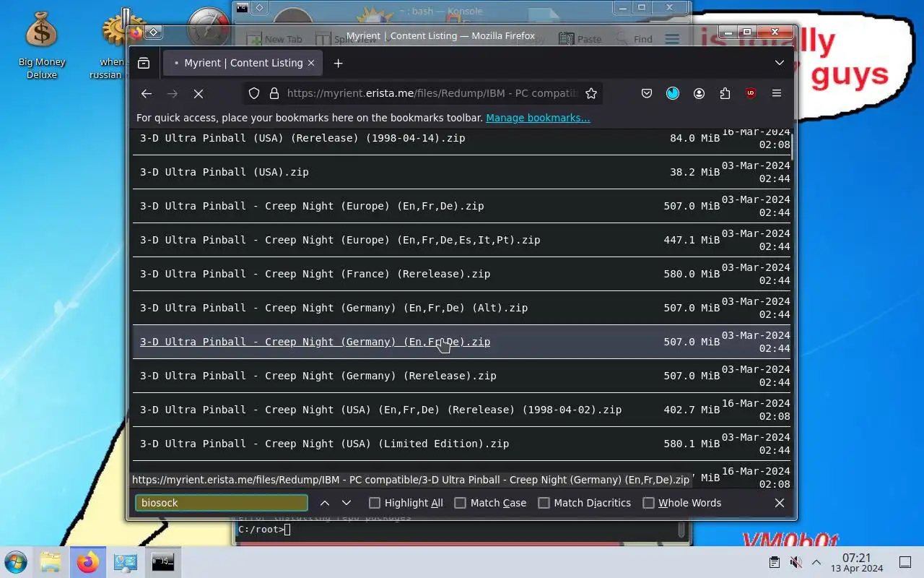This screenshot has width=924, height=578.
Task: Enable Match Case checkbox
Action: click(460, 503)
